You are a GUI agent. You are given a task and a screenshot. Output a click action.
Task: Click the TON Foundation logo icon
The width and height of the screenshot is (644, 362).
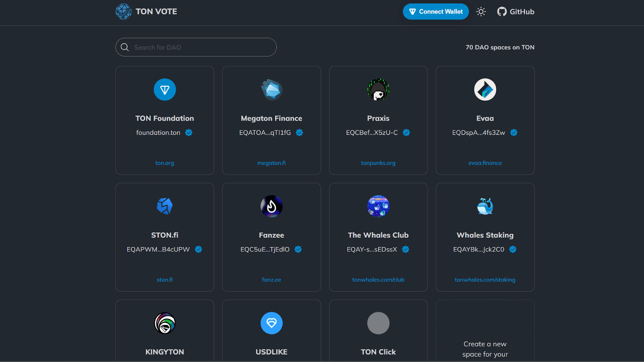coord(165,89)
